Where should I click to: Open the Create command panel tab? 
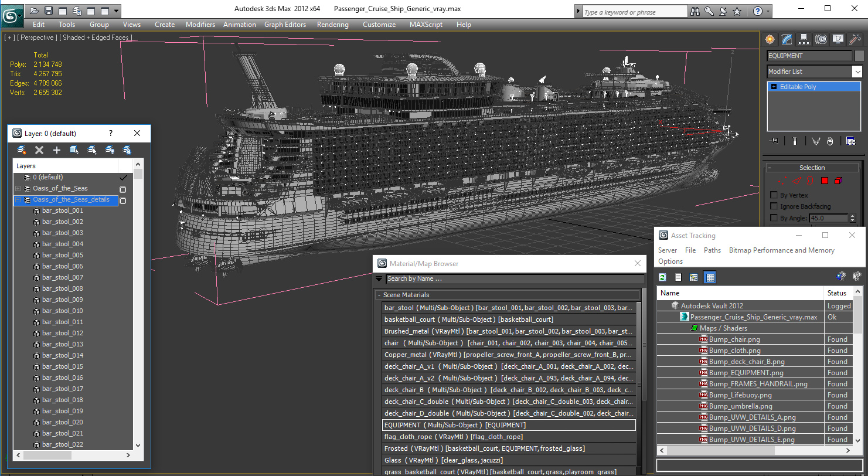click(x=770, y=39)
